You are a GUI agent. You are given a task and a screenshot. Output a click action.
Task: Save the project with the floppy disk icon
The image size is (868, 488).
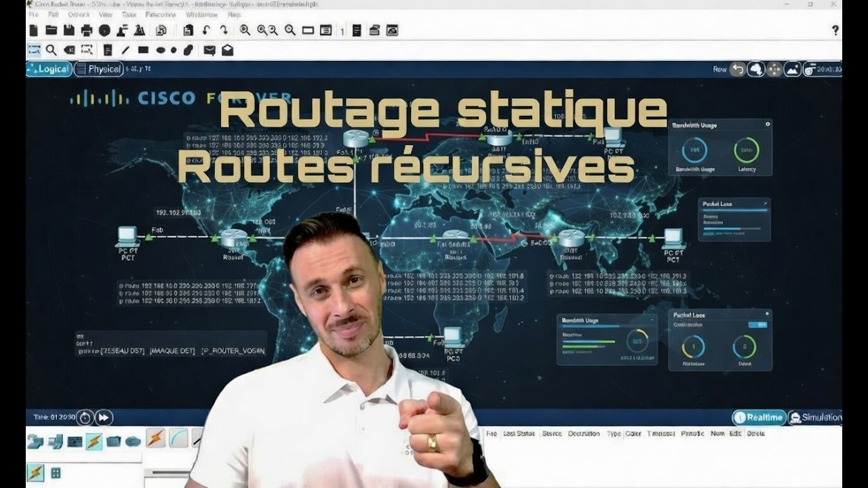pos(68,30)
